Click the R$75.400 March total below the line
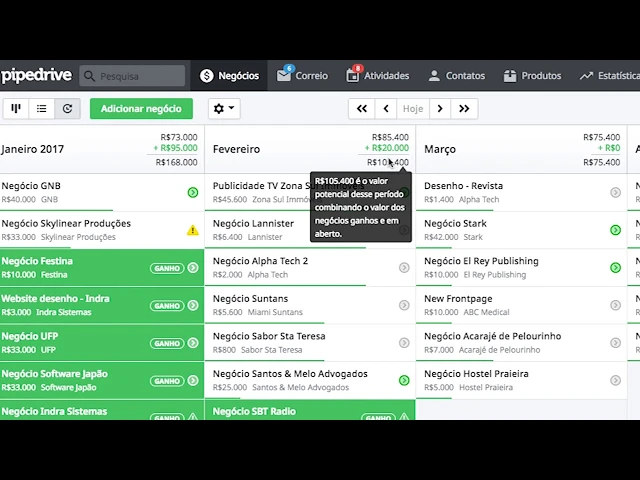640x480 pixels. click(602, 162)
